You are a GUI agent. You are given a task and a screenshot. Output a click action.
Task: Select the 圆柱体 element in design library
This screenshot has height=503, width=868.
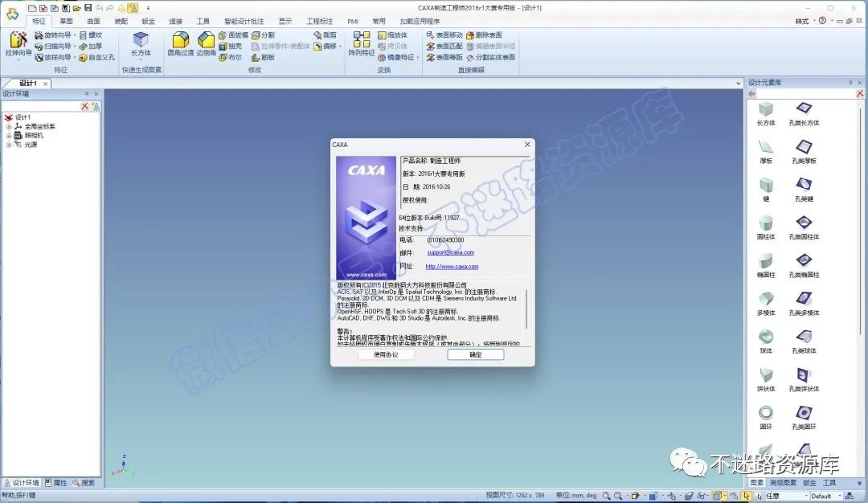pos(766,227)
